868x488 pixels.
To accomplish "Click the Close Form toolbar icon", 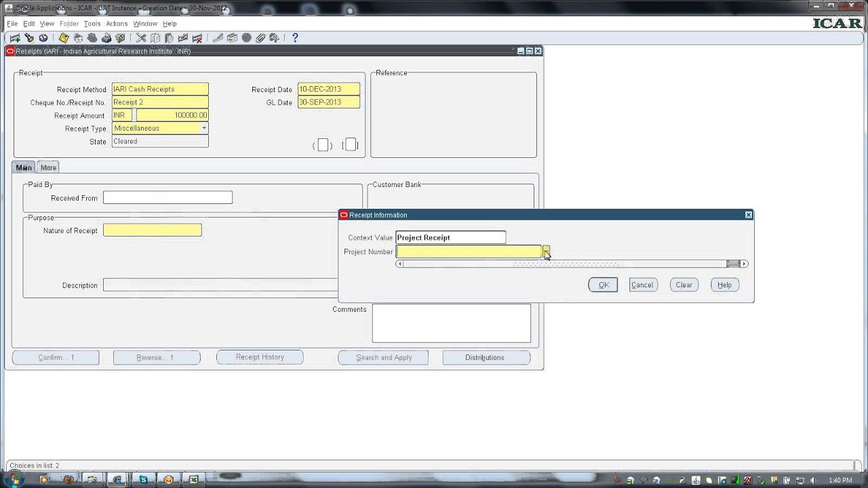I will [x=121, y=38].
